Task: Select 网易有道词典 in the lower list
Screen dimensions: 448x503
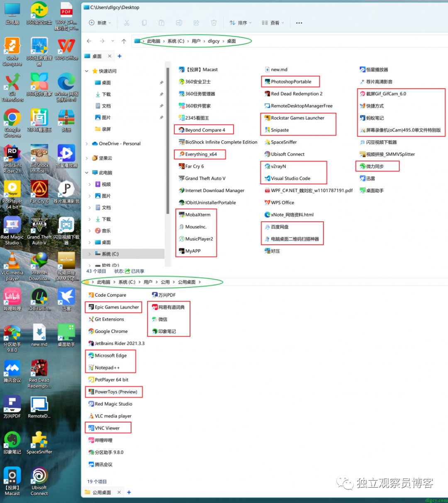Action: click(168, 308)
